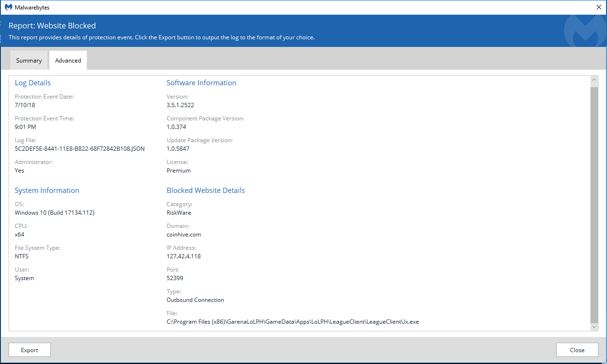
Task: Click the Domain label
Action: [177, 226]
